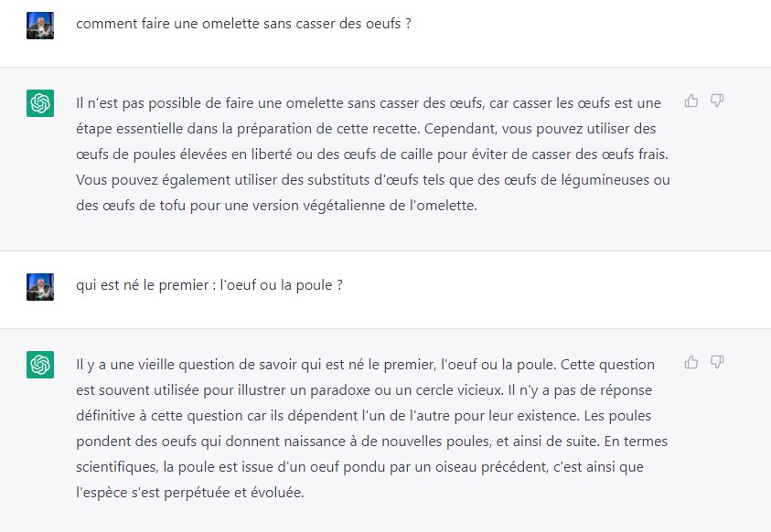Click the line starting "pondent des oeufs qui donnent naissance"
This screenshot has width=771, height=532.
(x=371, y=442)
